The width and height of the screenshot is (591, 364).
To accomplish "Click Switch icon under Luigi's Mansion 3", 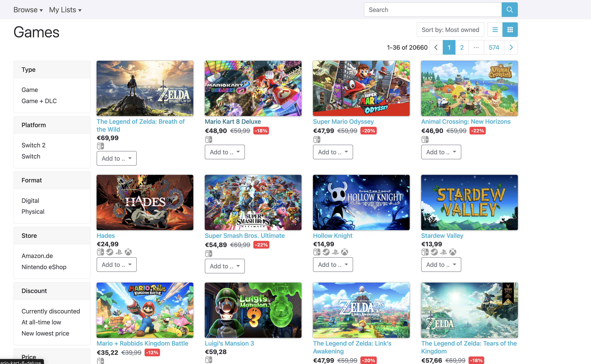I will click(208, 360).
